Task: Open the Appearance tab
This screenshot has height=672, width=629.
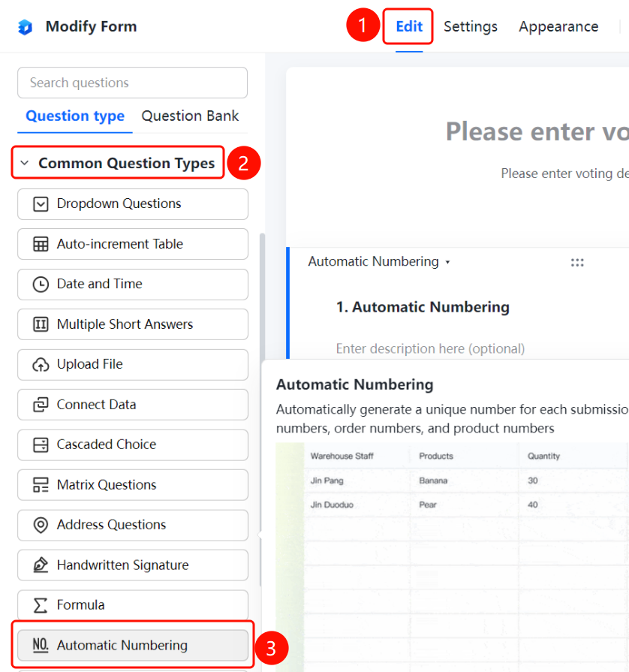Action: click(x=558, y=26)
